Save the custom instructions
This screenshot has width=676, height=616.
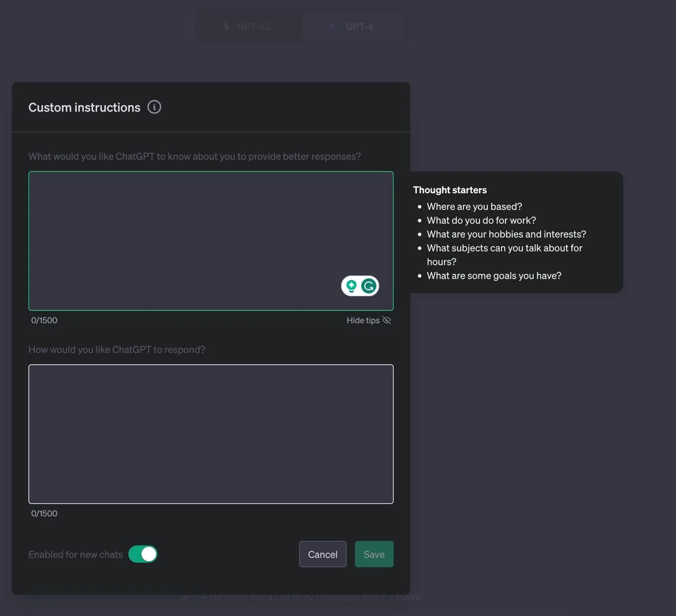point(374,554)
